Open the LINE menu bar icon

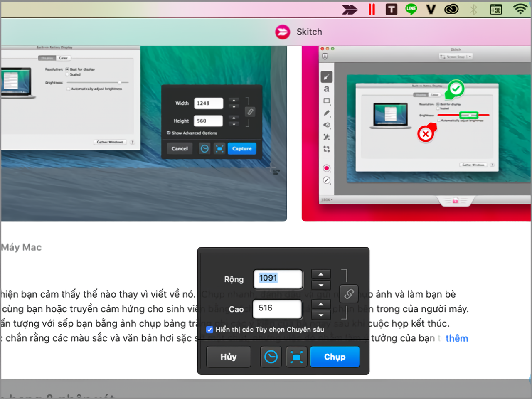(x=411, y=9)
